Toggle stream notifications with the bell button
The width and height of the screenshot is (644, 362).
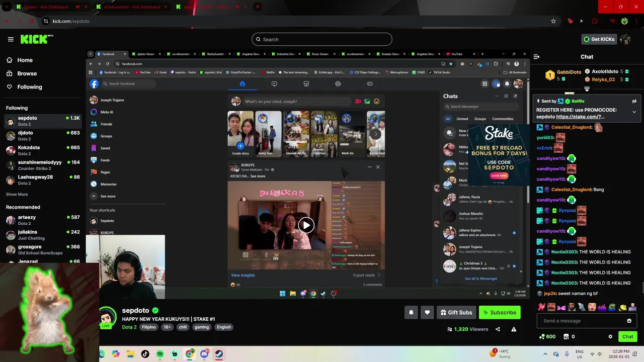click(411, 312)
